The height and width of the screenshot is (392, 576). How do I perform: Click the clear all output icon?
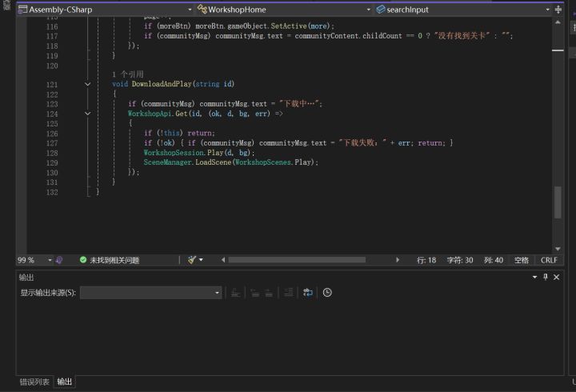point(289,293)
